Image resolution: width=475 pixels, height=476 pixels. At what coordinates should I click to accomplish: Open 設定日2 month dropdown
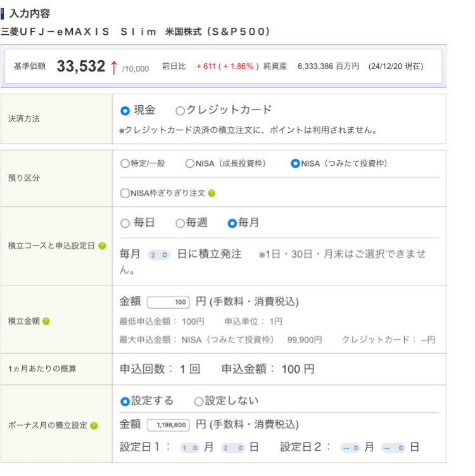click(x=350, y=448)
